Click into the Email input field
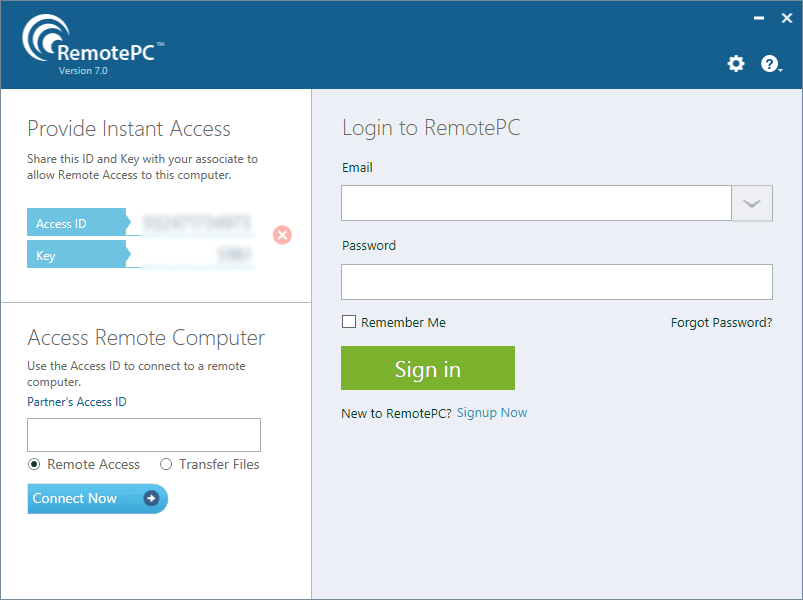This screenshot has height=600, width=803. [536, 203]
